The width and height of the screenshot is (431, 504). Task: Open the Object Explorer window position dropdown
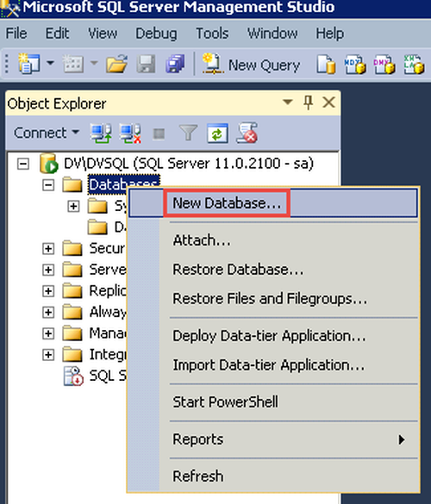pyautogui.click(x=288, y=103)
